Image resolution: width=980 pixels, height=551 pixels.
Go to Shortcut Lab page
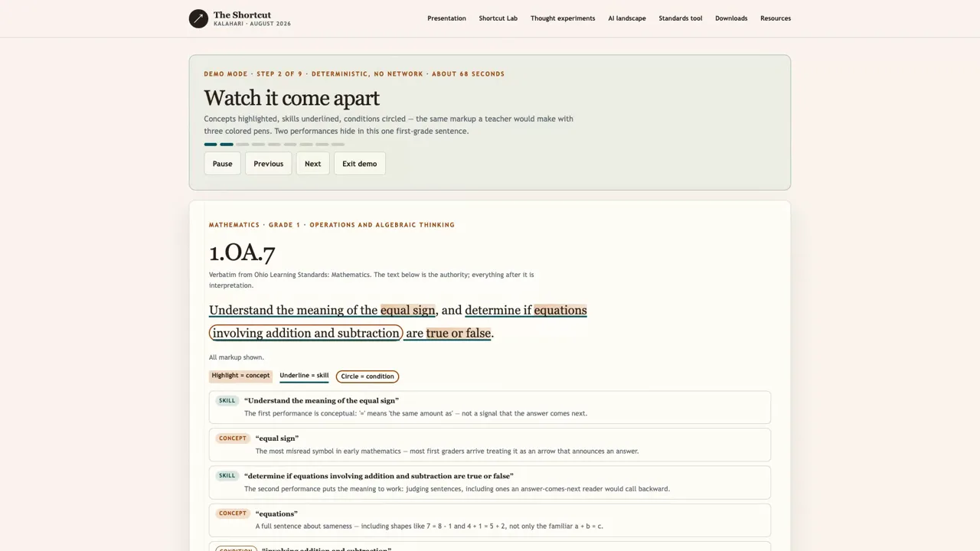(498, 18)
